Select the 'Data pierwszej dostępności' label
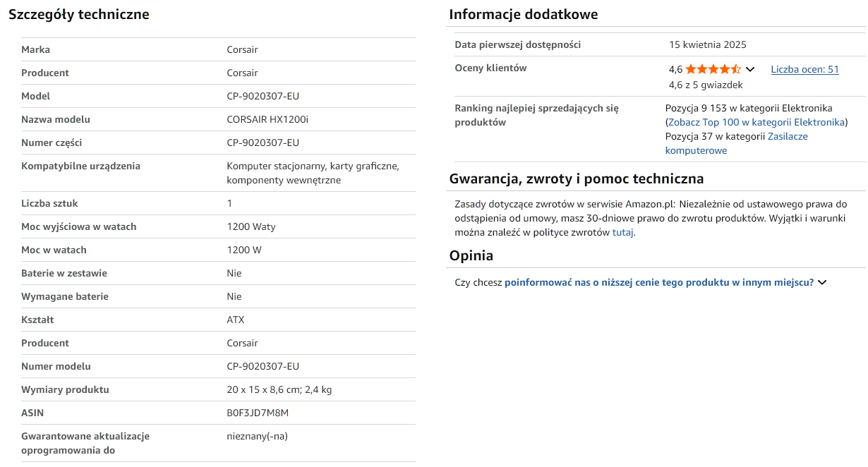Screen dimensions: 868x467 (518, 44)
